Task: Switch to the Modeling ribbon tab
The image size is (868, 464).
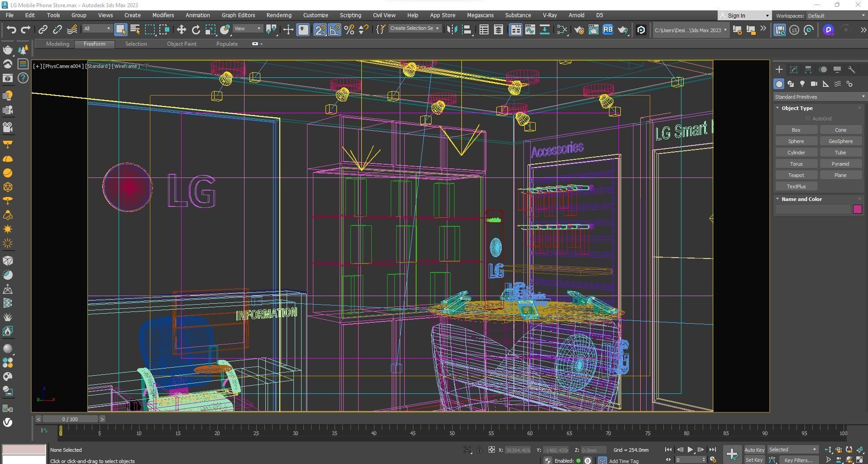Action: (58, 44)
